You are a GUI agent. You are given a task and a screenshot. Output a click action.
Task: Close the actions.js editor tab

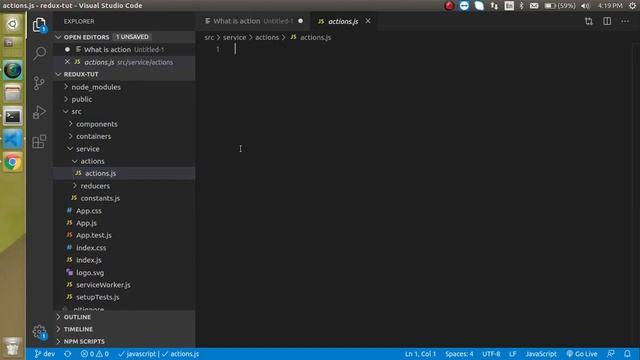368,21
